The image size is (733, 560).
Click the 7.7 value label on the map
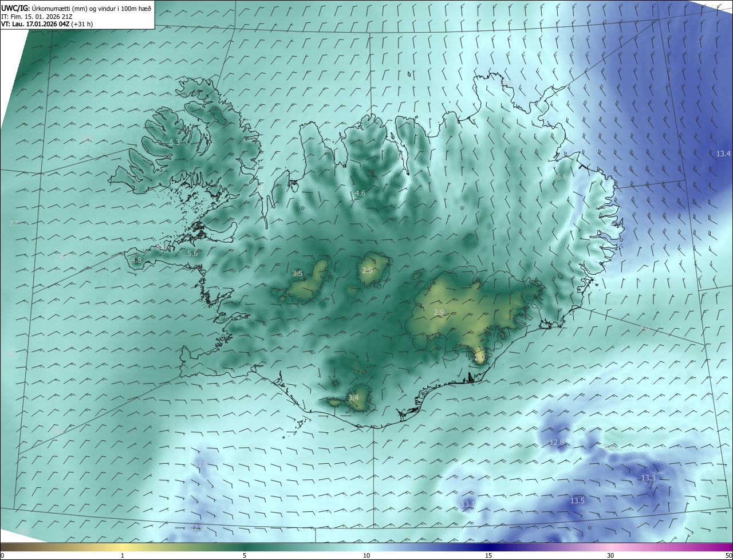point(14,223)
